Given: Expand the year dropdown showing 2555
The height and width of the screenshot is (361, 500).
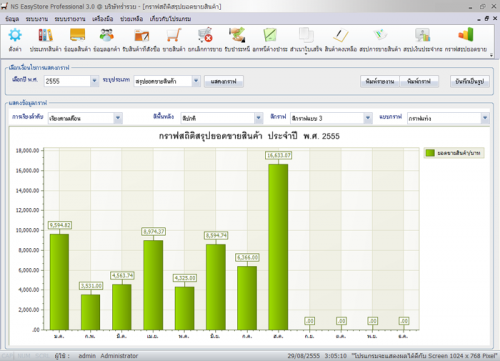Looking at the screenshot, I should click(x=94, y=81).
